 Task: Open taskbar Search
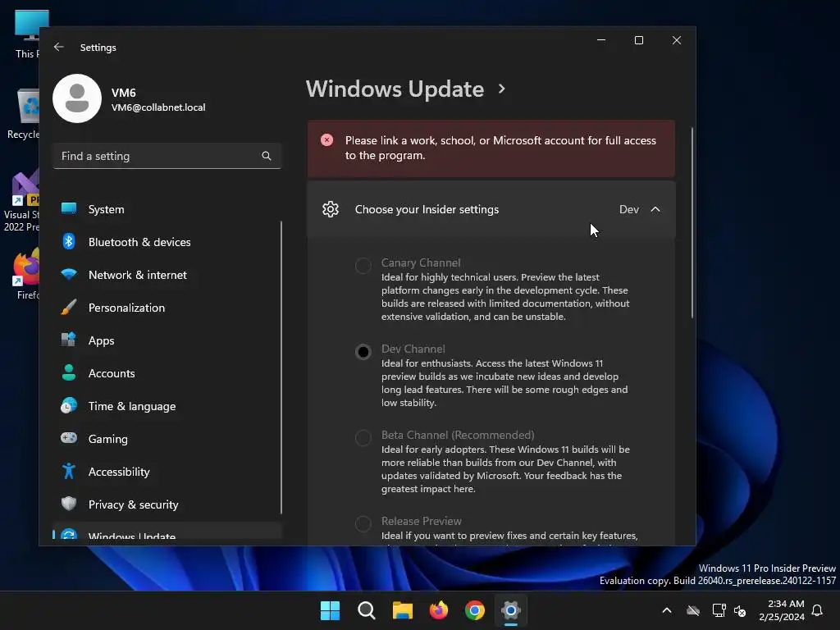click(x=367, y=610)
